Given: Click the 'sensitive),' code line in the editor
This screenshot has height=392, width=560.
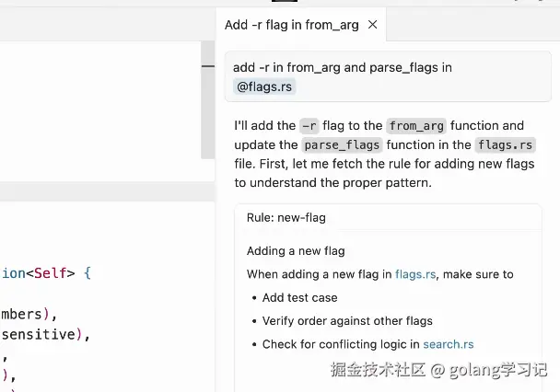Looking at the screenshot, I should 44,334.
